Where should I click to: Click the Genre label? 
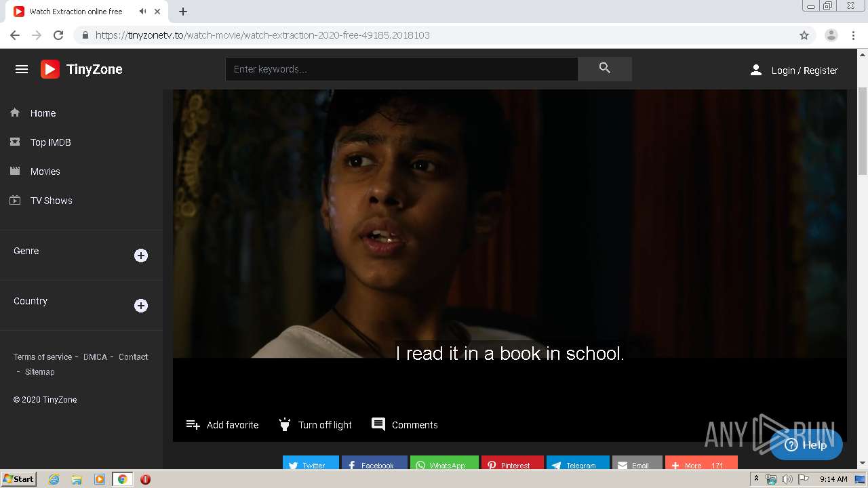[x=26, y=251]
